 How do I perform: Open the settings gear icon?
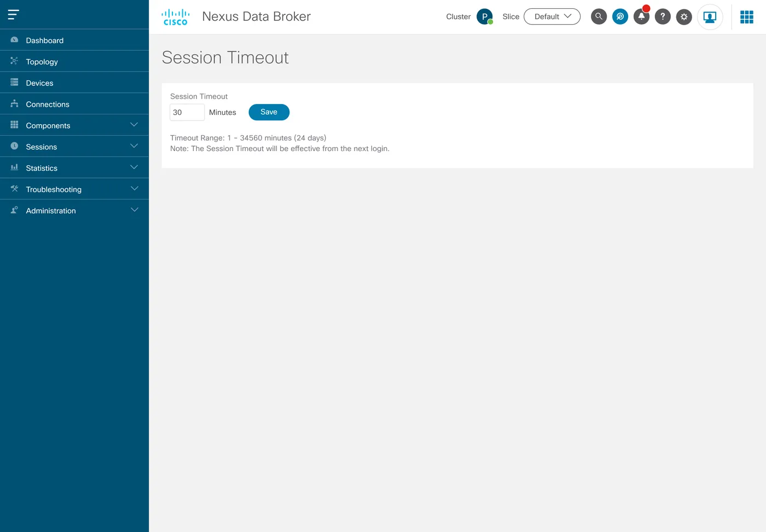click(x=684, y=17)
